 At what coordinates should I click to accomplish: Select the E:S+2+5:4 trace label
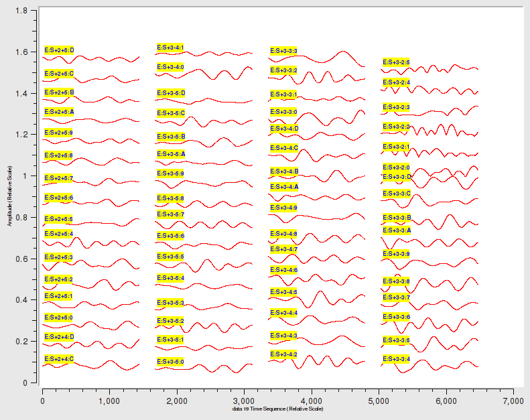58,233
